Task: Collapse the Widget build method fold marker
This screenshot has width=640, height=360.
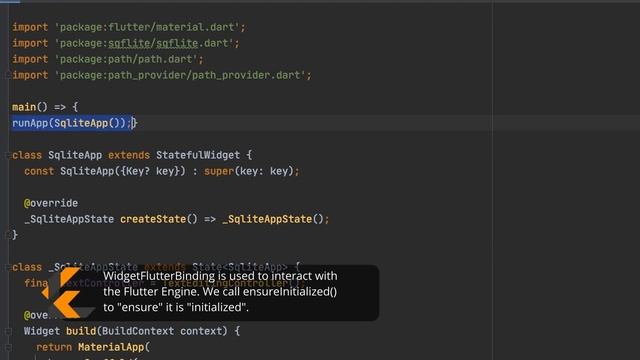Action: point(7,331)
